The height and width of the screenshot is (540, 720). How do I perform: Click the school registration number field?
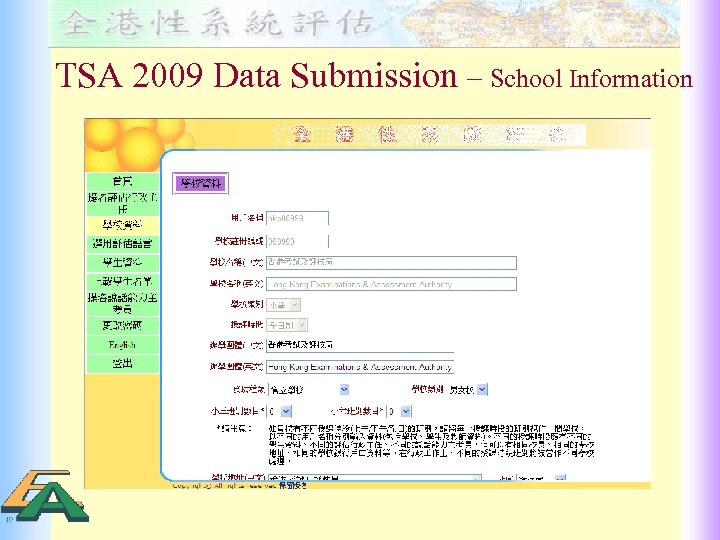point(298,241)
